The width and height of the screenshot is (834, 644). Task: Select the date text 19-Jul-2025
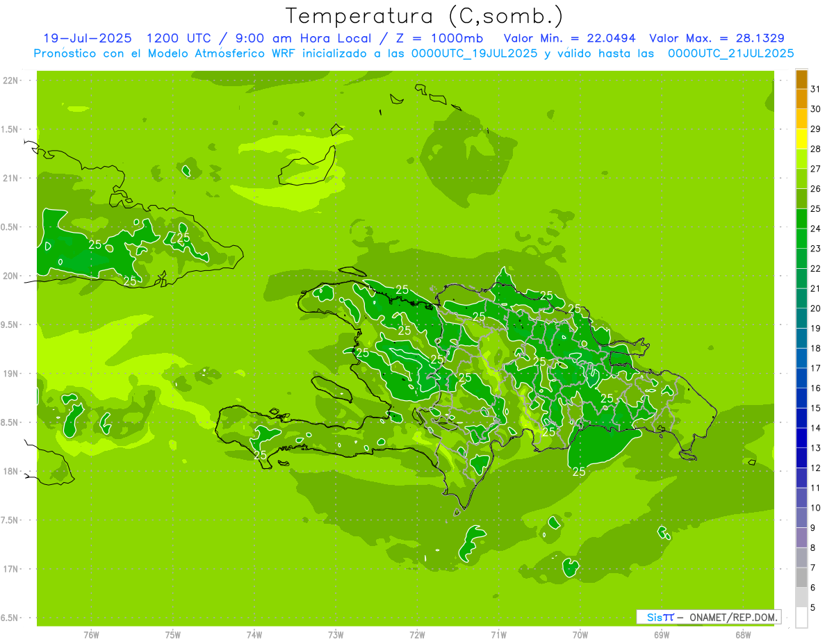[x=87, y=38]
